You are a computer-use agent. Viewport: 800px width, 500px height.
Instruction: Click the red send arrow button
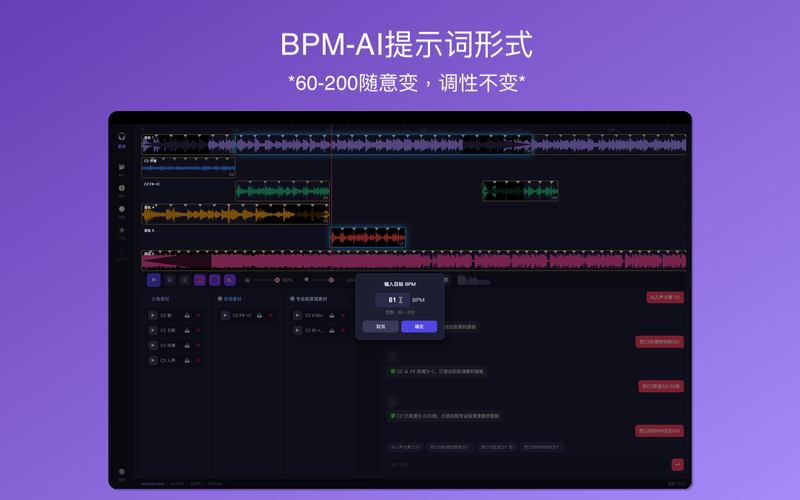pyautogui.click(x=677, y=464)
